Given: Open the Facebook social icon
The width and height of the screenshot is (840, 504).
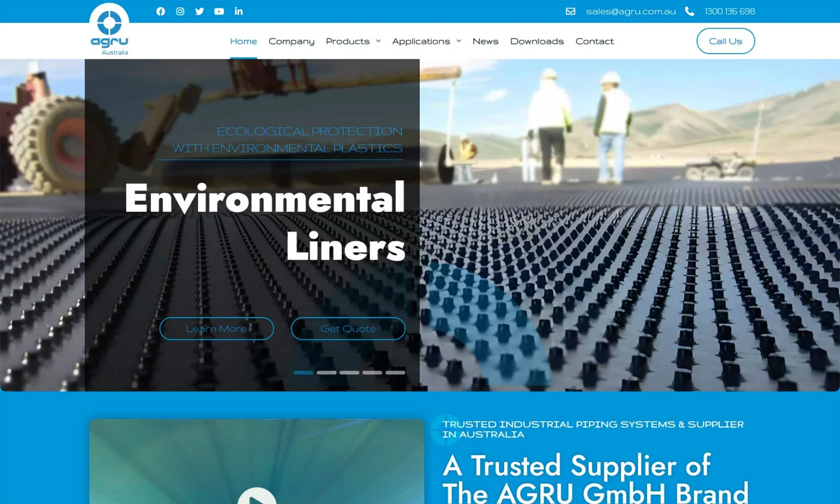Looking at the screenshot, I should click(160, 11).
